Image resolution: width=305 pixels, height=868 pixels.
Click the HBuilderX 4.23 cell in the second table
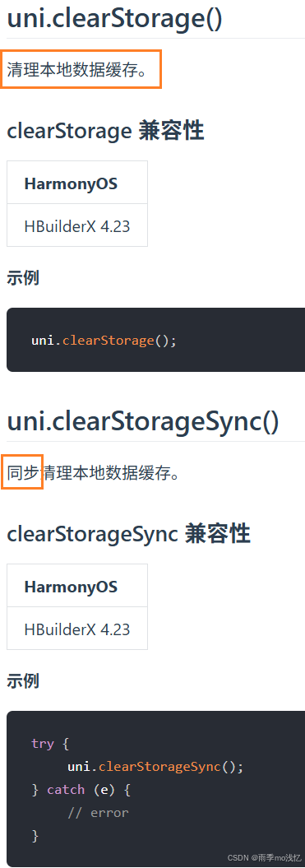click(77, 629)
